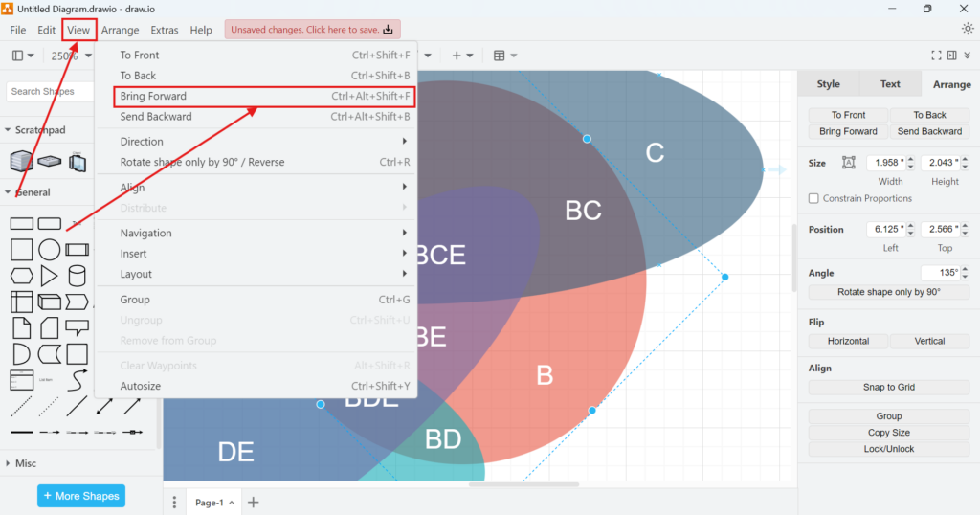Select the process shape with side bars

click(77, 250)
